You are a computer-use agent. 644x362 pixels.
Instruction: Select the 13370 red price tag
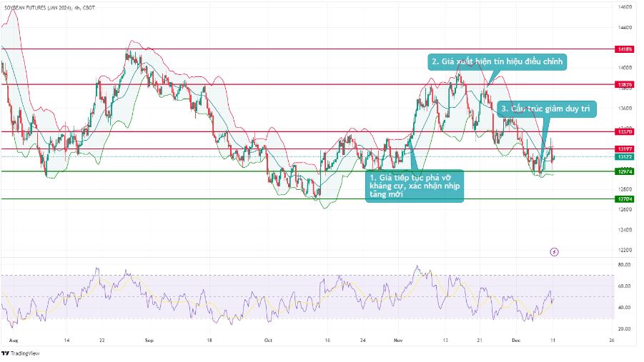click(624, 131)
